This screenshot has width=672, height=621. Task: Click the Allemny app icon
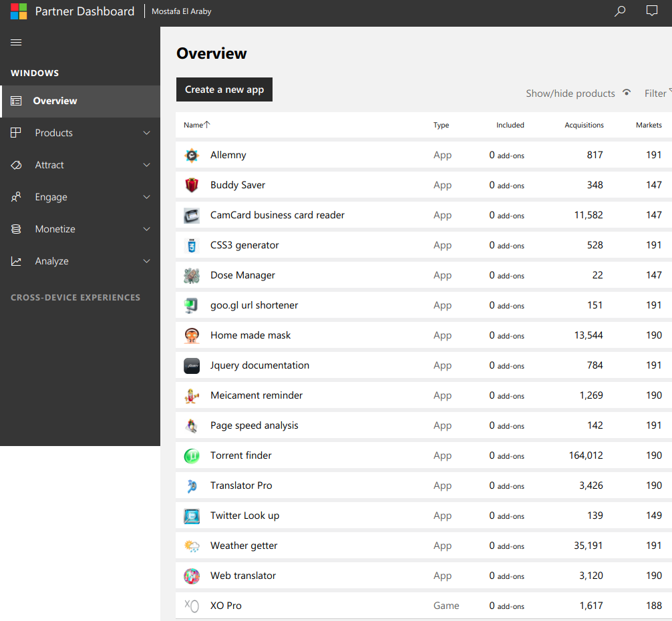(192, 155)
